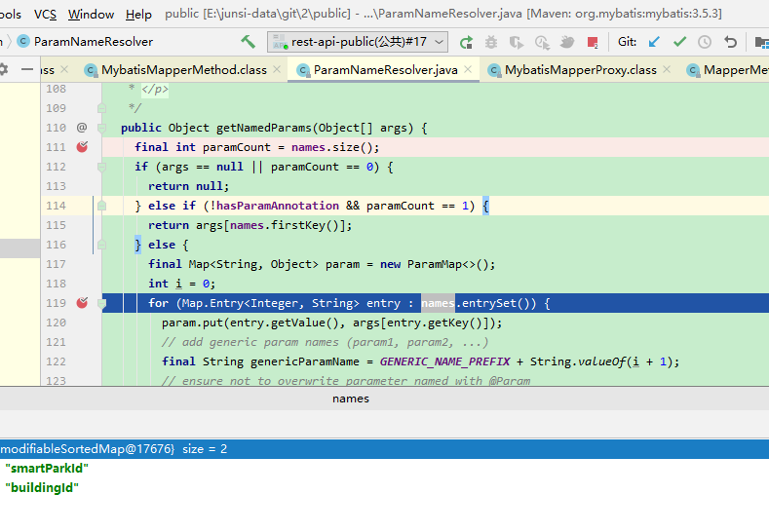Toggle the breakpoint on line 119
The height and width of the screenshot is (532, 769).
(82, 302)
